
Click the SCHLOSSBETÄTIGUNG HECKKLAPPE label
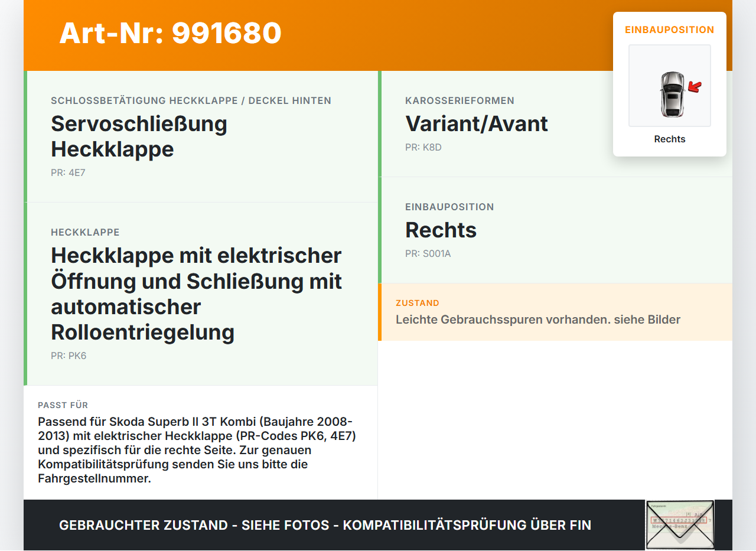[x=191, y=101]
